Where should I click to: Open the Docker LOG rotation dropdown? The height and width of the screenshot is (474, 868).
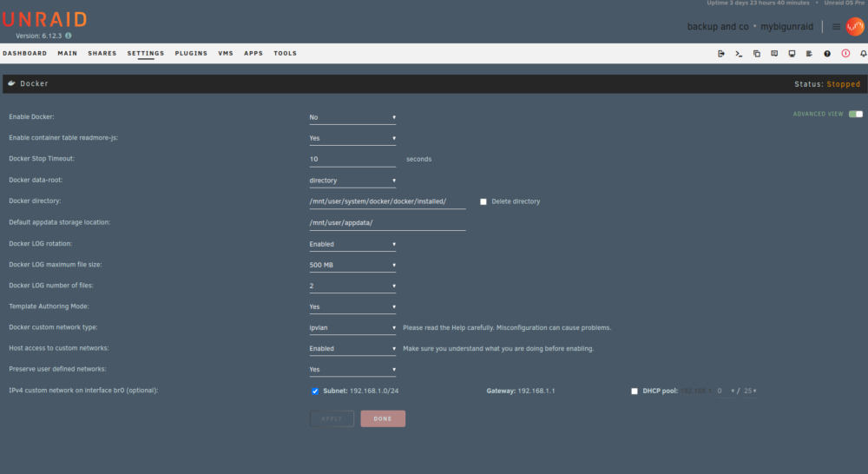pos(352,244)
